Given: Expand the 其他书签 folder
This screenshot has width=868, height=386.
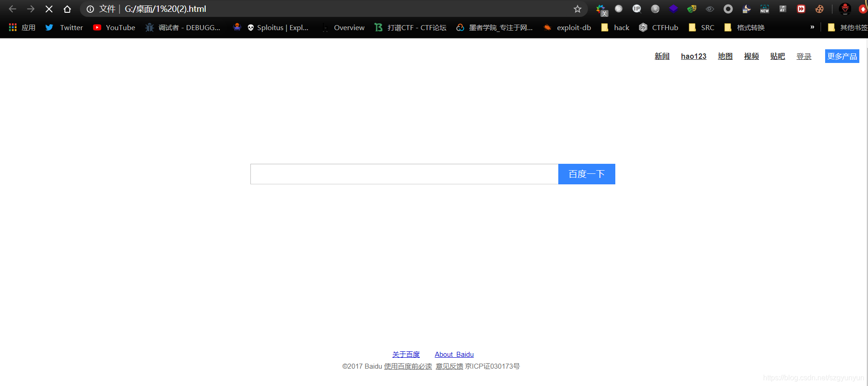Looking at the screenshot, I should point(847,27).
